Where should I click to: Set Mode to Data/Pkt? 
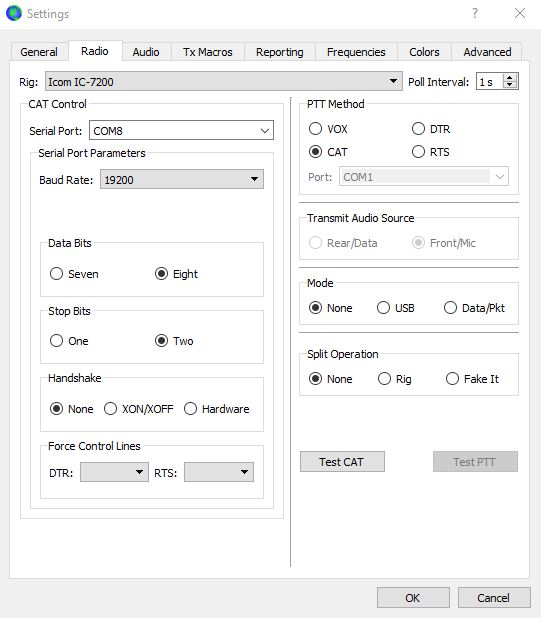point(450,307)
